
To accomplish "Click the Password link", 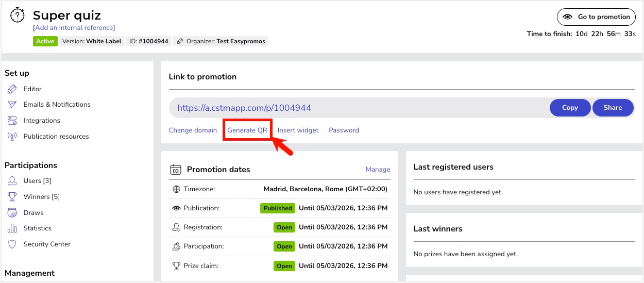I will [x=344, y=130].
